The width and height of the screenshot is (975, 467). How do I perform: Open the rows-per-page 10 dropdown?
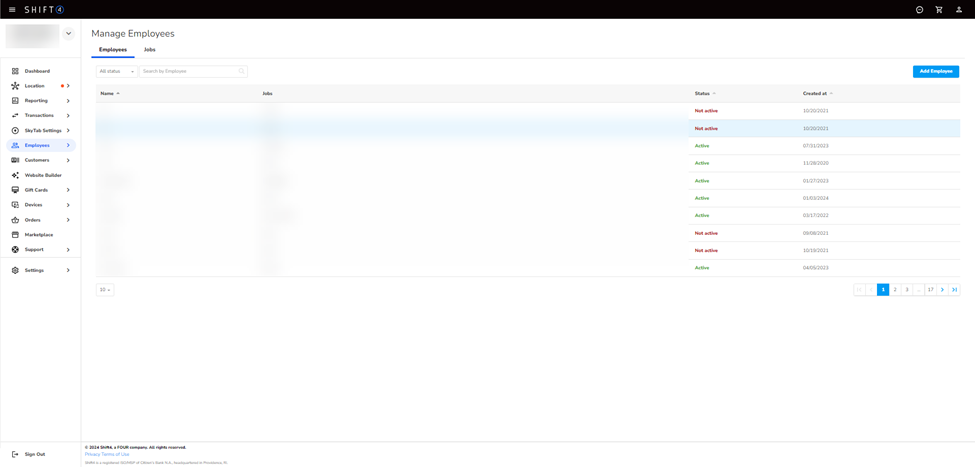tap(105, 290)
